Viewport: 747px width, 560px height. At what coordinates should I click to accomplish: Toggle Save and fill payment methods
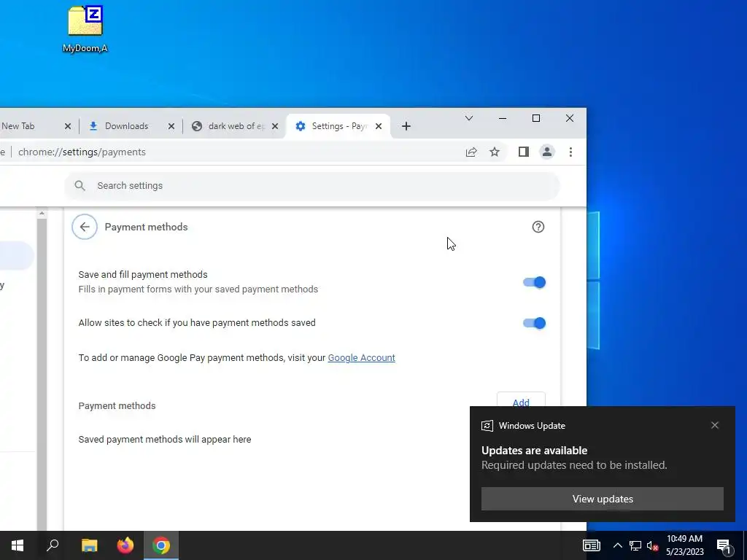[x=534, y=282]
